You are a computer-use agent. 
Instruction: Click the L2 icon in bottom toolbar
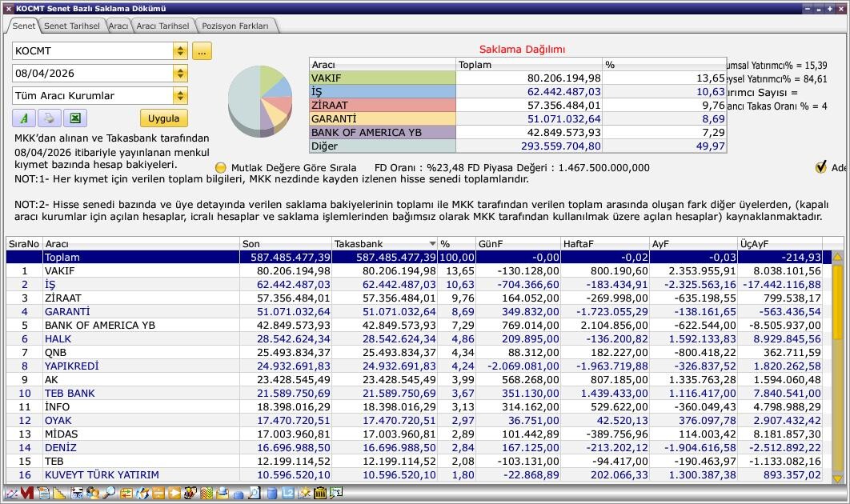click(288, 494)
